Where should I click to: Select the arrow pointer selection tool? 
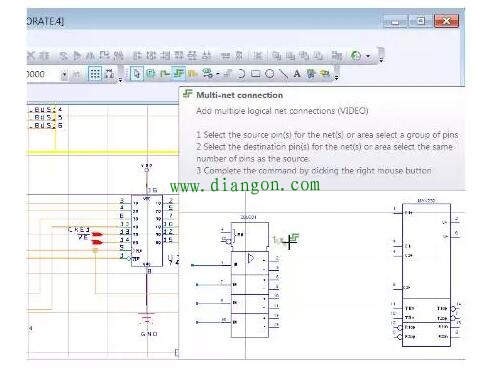(x=137, y=74)
